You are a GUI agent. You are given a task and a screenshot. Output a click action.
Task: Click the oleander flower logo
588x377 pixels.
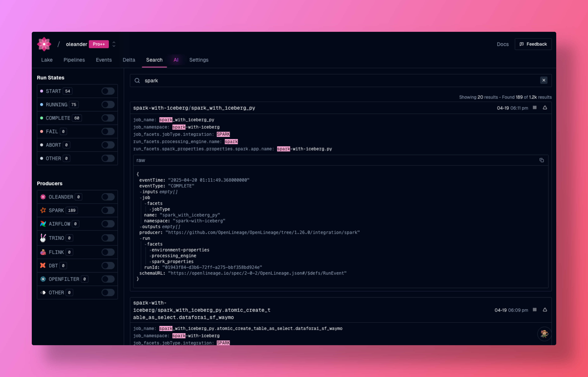(x=44, y=44)
